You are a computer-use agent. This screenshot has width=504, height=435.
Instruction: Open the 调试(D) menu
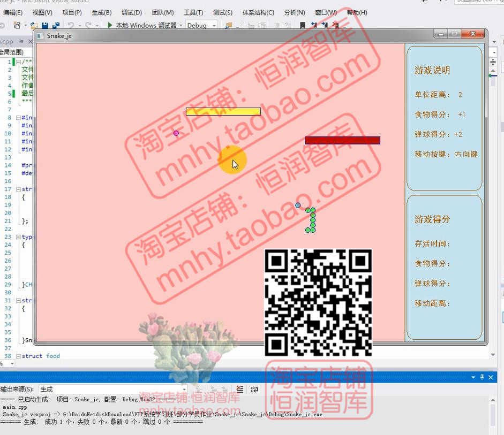(x=131, y=12)
